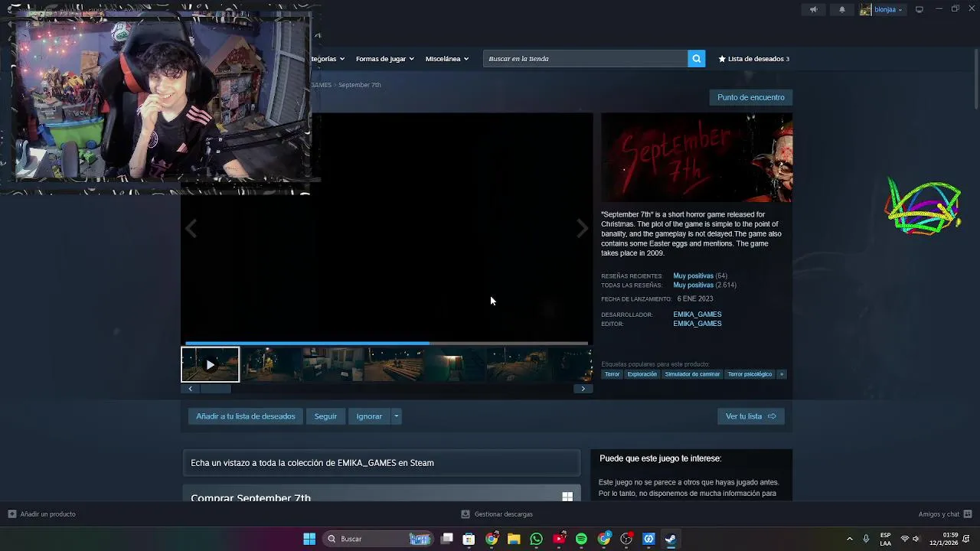The image size is (980, 551).
Task: Open the Punto de encuentro hub
Action: pos(750,97)
